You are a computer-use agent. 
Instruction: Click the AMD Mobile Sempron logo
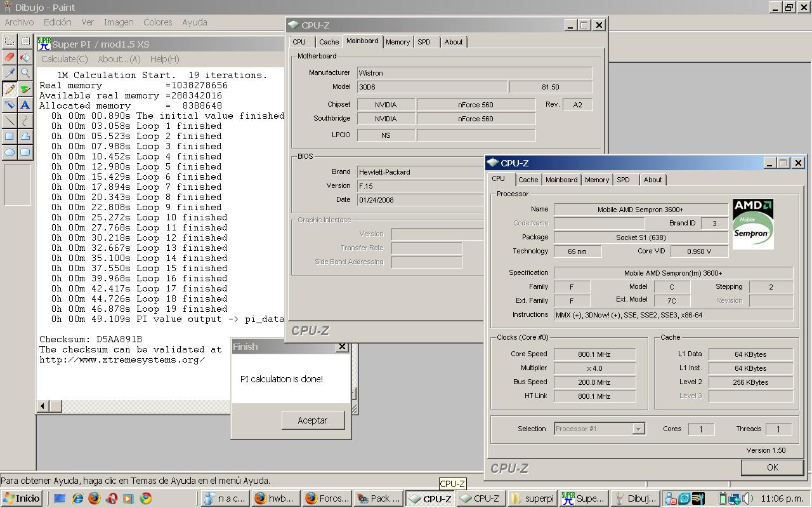tap(753, 224)
